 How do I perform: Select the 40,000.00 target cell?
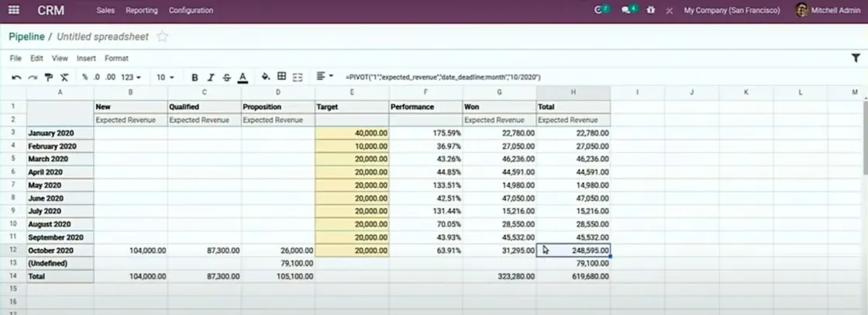352,133
